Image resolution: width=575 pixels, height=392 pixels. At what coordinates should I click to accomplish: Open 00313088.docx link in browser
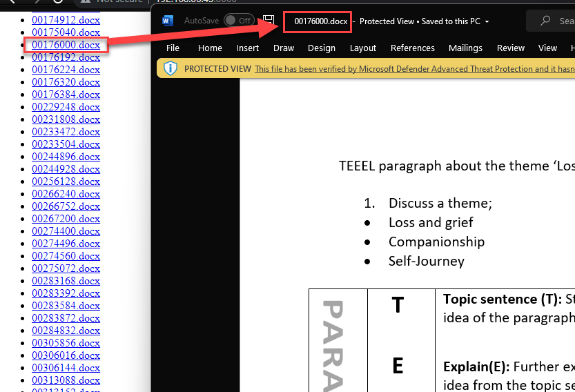(66, 381)
